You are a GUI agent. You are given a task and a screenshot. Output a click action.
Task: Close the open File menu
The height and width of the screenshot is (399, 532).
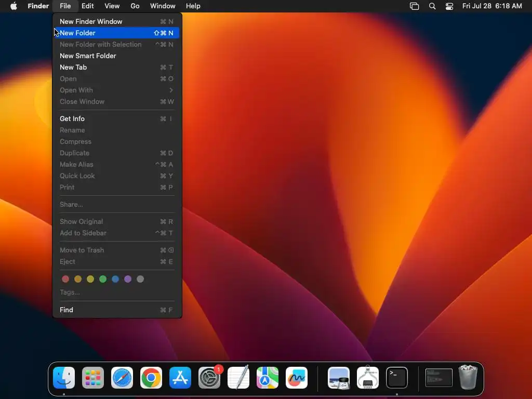pos(65,6)
